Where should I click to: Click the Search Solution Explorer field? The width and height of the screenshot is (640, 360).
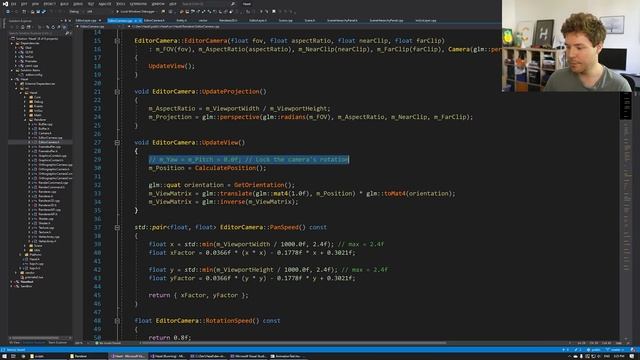(40, 33)
